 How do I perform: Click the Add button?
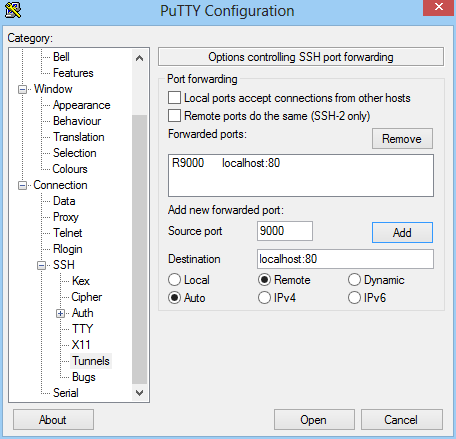tap(402, 232)
